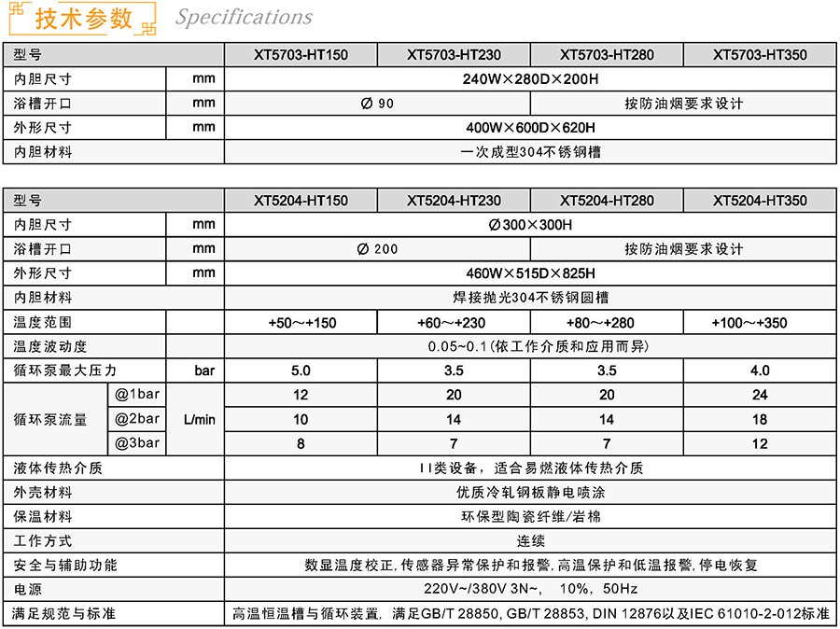Select the 400W×600D×620H outer dimension cell

pos(530,128)
